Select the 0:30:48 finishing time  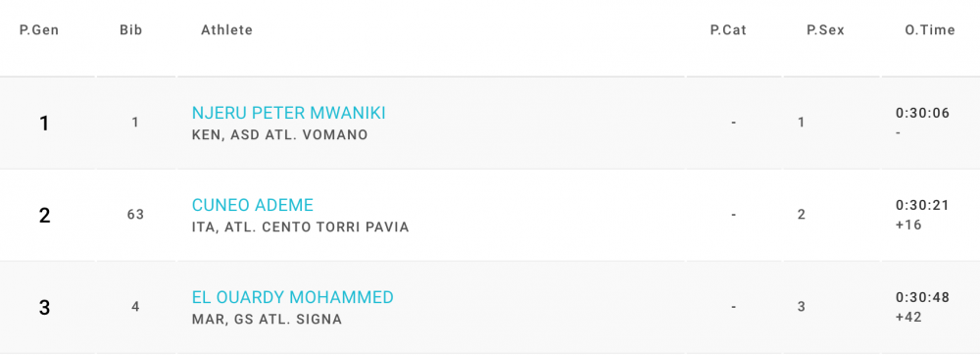click(922, 297)
